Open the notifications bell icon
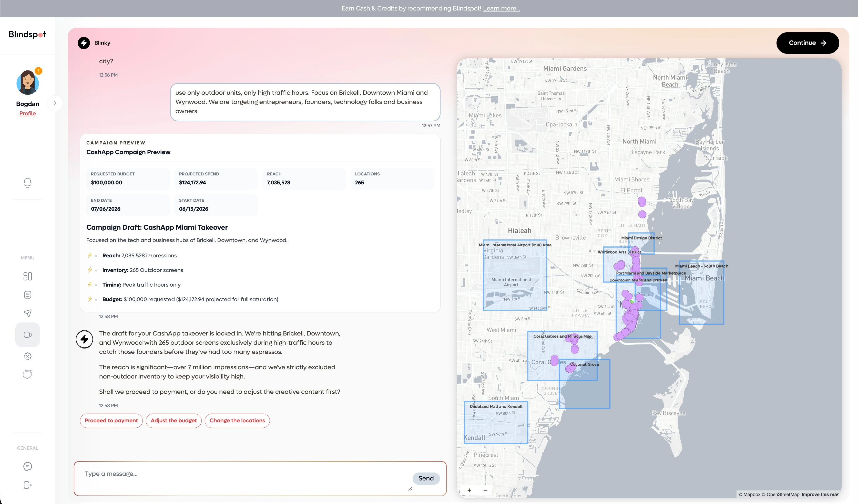This screenshot has width=858, height=504. 28,183
